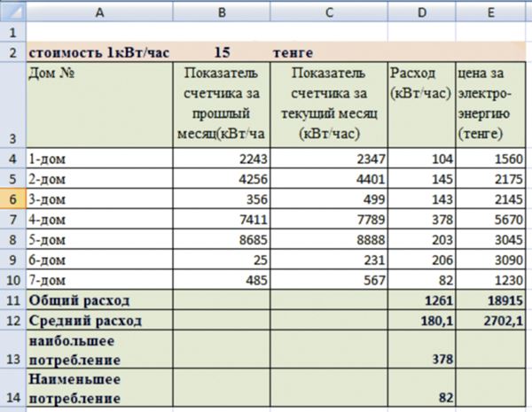The width and height of the screenshot is (532, 412).
Task: Click the average 180,1 cell
Action: pos(422,320)
